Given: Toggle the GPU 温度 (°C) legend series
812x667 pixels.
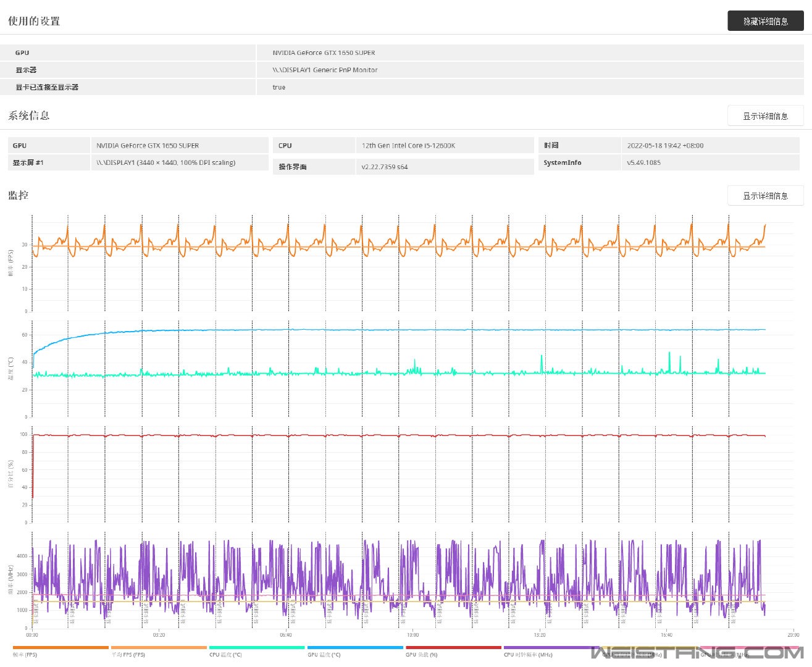Looking at the screenshot, I should pyautogui.click(x=324, y=655).
